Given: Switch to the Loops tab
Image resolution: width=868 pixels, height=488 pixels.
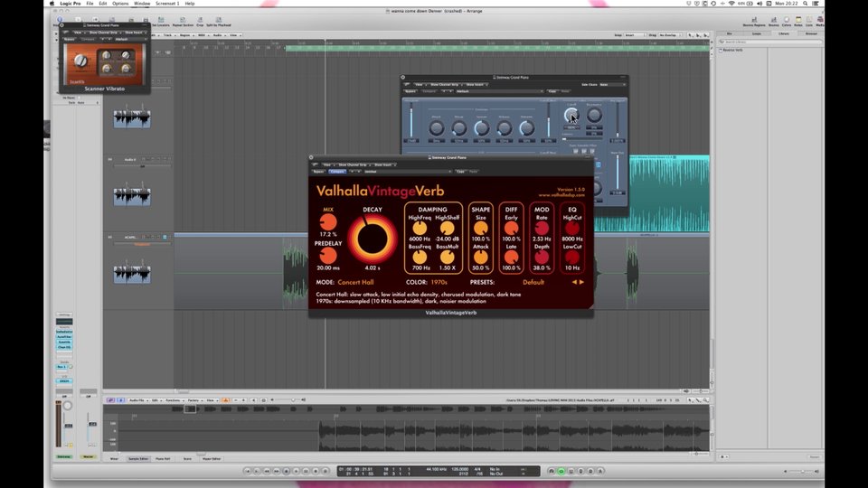Looking at the screenshot, I should click(756, 33).
